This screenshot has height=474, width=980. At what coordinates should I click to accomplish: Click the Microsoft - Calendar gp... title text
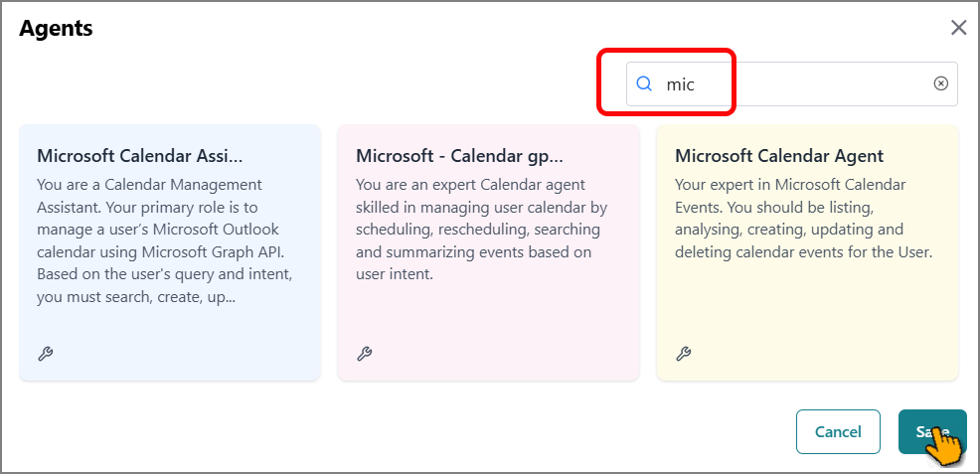coord(460,155)
